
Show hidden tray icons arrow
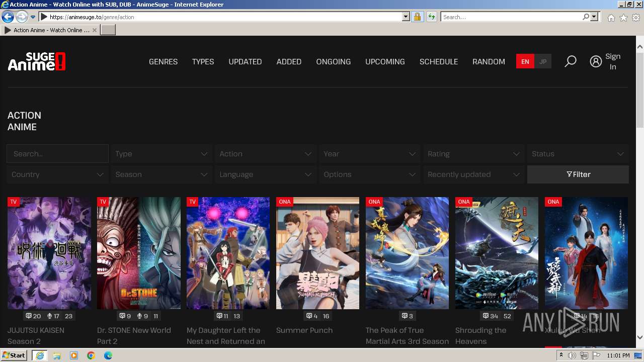coord(561,355)
